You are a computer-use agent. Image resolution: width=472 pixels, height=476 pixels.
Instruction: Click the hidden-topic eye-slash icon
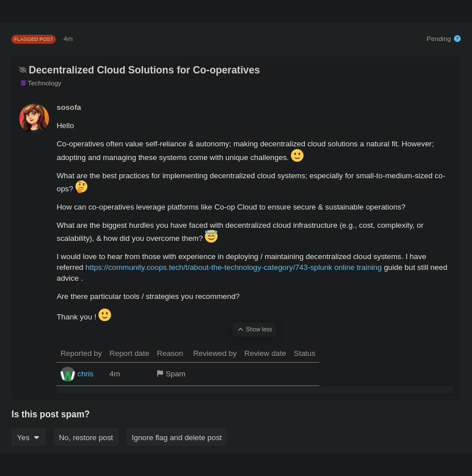pyautogui.click(x=23, y=70)
